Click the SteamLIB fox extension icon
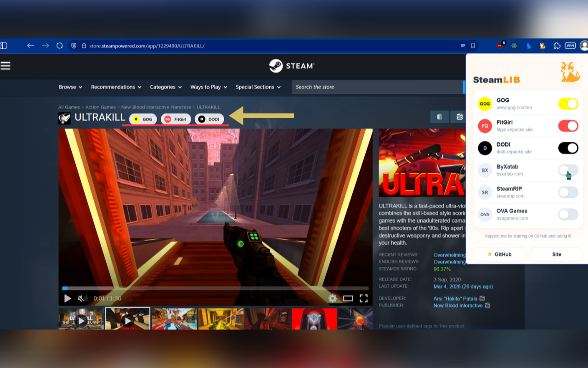The height and width of the screenshot is (368, 588). point(543,46)
